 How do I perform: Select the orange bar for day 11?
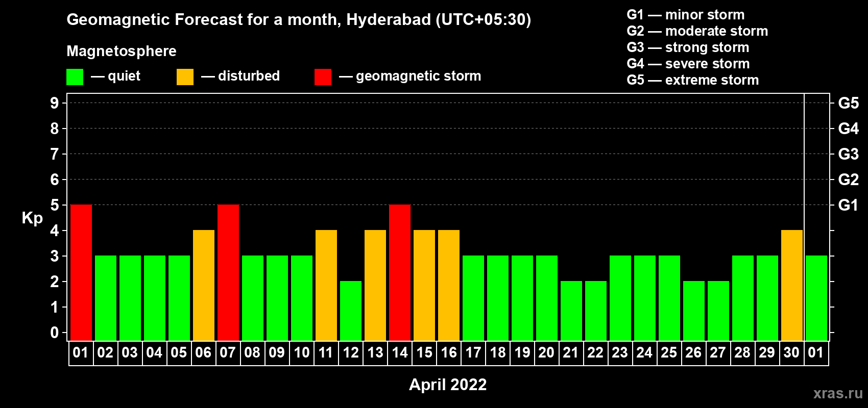point(326,285)
